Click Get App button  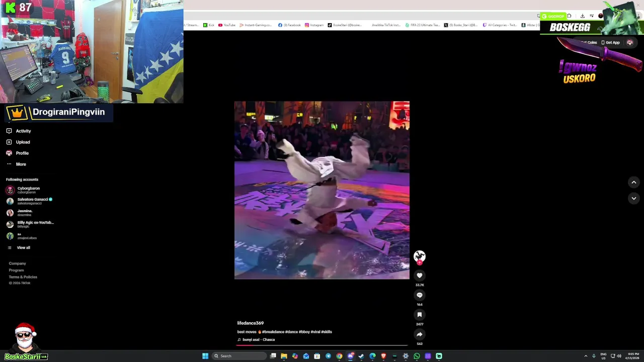tap(610, 43)
